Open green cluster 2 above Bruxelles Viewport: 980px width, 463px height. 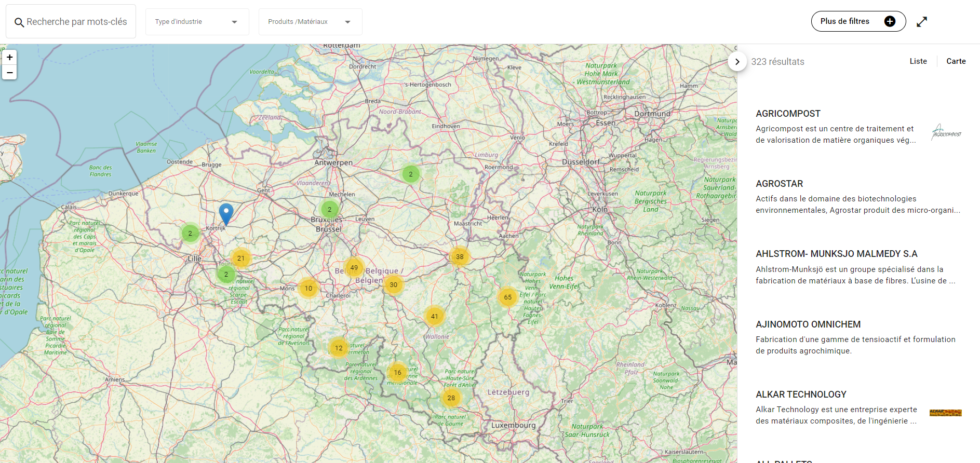[329, 209]
